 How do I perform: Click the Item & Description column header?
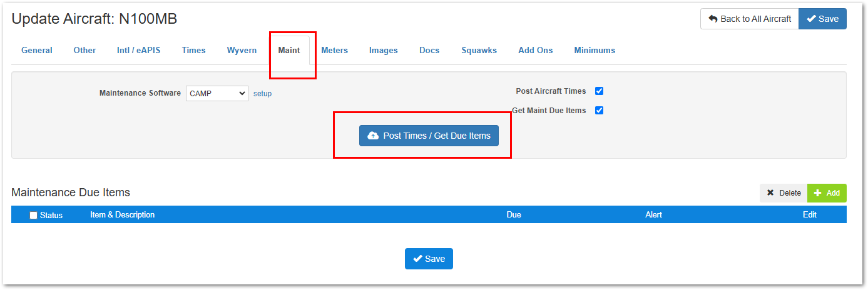123,214
